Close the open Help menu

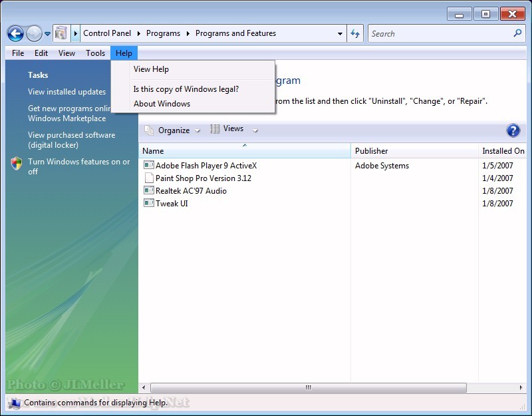124,53
